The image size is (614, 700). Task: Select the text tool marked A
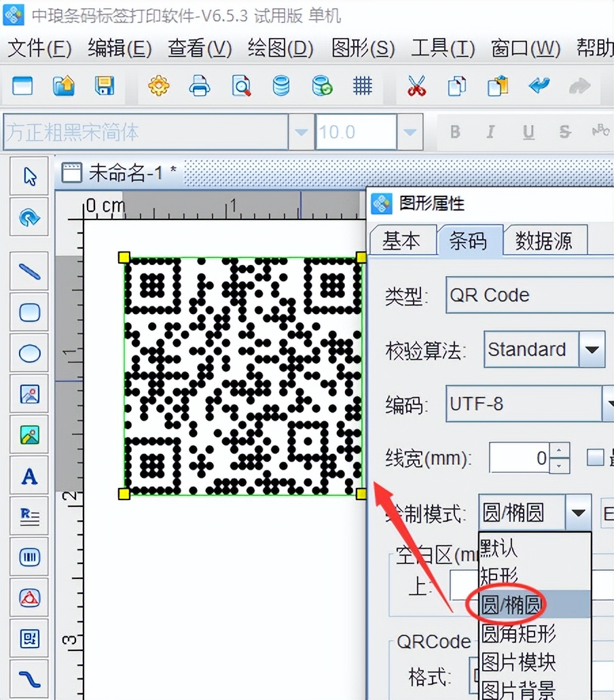tap(29, 476)
